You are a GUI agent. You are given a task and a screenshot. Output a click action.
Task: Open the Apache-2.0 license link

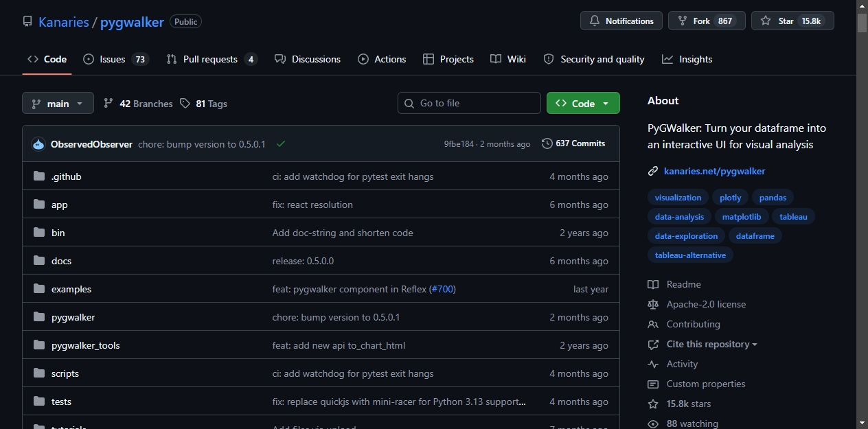[x=697, y=304]
